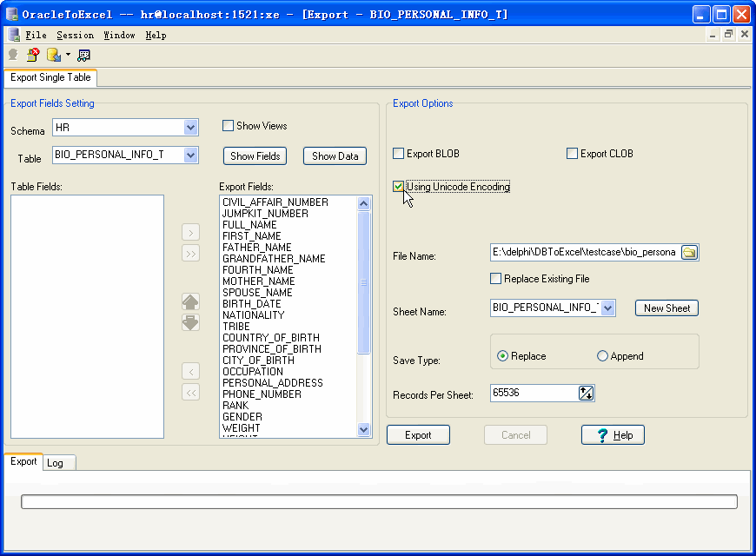Click the move field up arrow icon

(191, 301)
